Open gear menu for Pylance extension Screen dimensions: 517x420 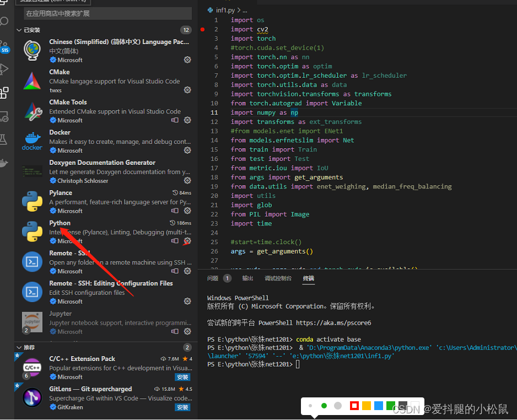[x=187, y=211]
